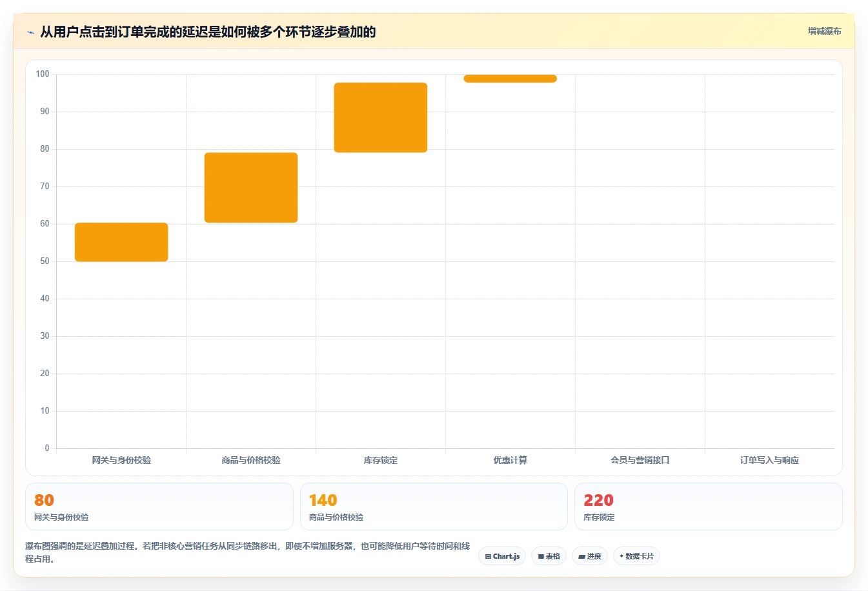Viewport: 868px width, 591px height.
Task: Click the 商品与价格校验 waterfall bar
Action: pos(251,188)
